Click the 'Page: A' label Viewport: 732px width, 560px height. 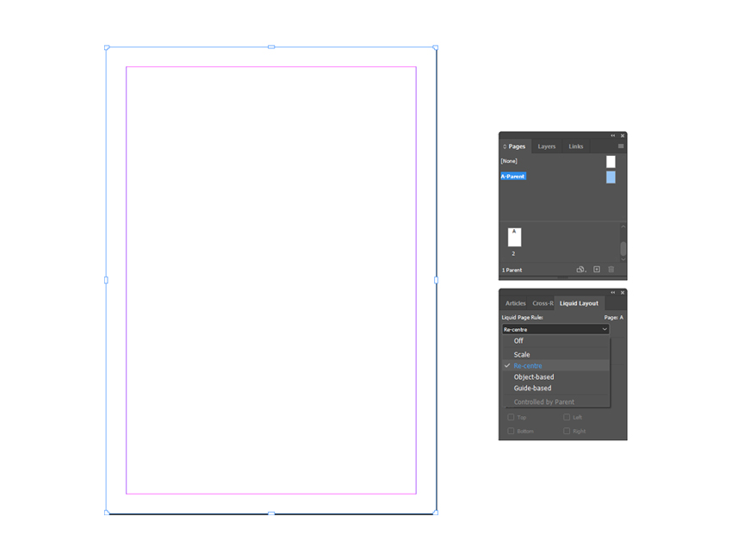coord(613,318)
